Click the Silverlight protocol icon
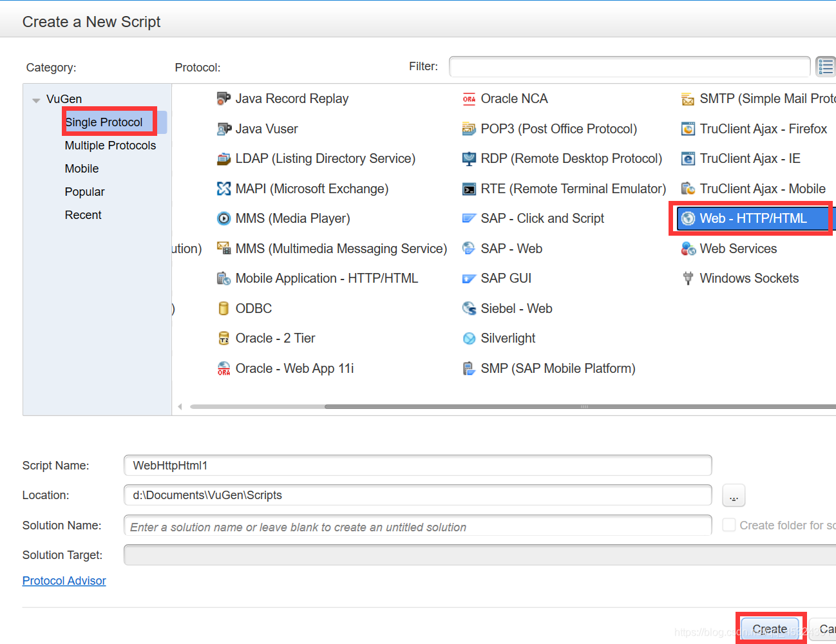Image resolution: width=836 pixels, height=644 pixels. click(x=469, y=338)
